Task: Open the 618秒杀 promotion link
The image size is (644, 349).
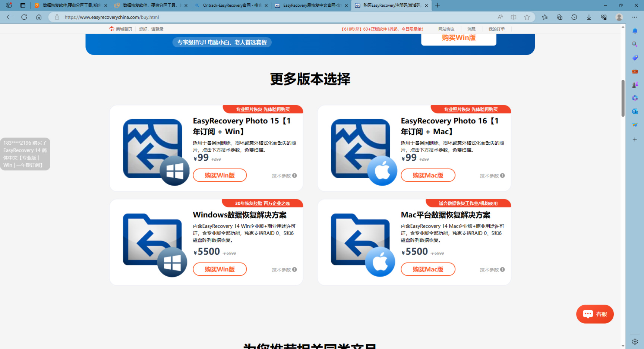Action: (x=382, y=29)
